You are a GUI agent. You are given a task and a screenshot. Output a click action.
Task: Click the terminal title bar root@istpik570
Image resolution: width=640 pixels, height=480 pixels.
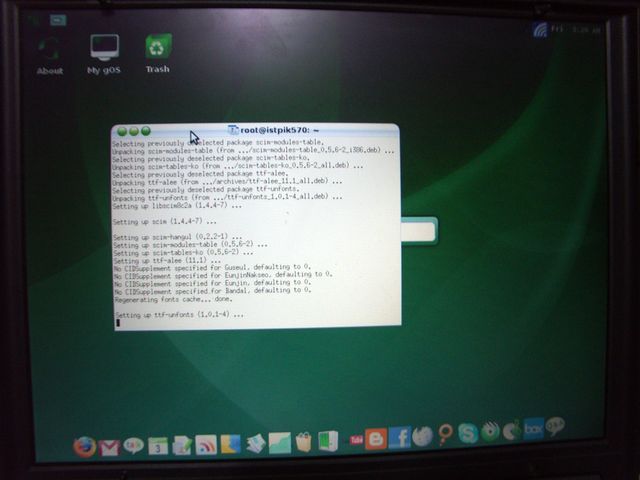point(272,130)
